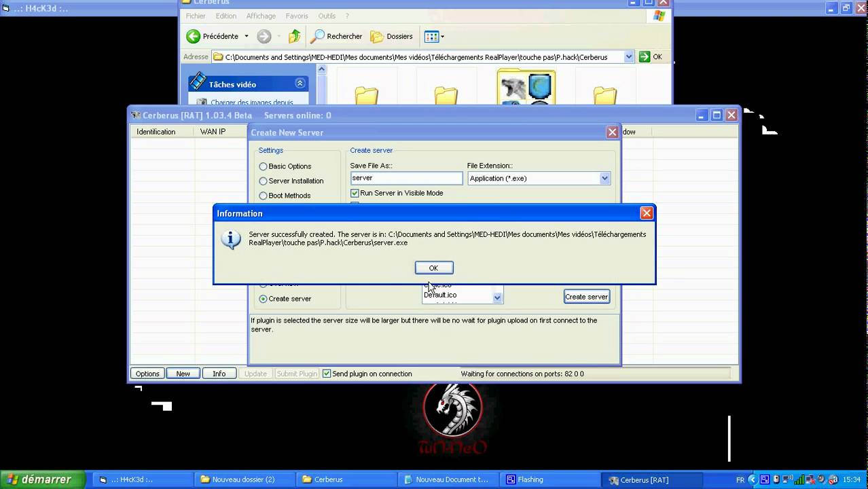Screen dimensions: 868x489
Task: Click the Create server button
Action: point(586,297)
